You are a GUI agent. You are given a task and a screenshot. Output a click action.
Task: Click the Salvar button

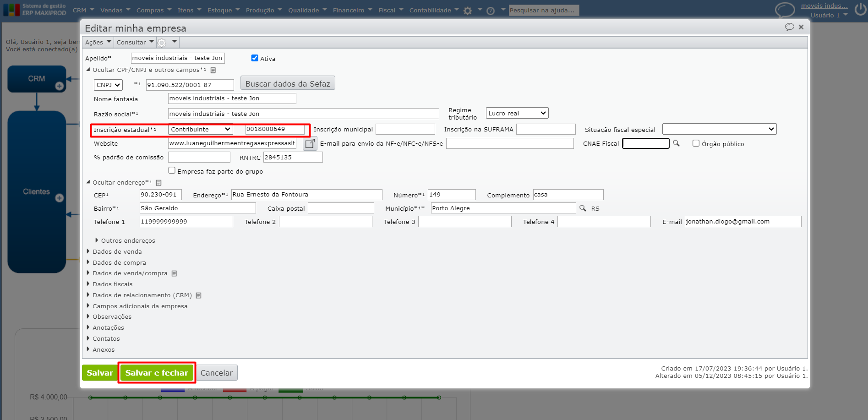(x=99, y=373)
